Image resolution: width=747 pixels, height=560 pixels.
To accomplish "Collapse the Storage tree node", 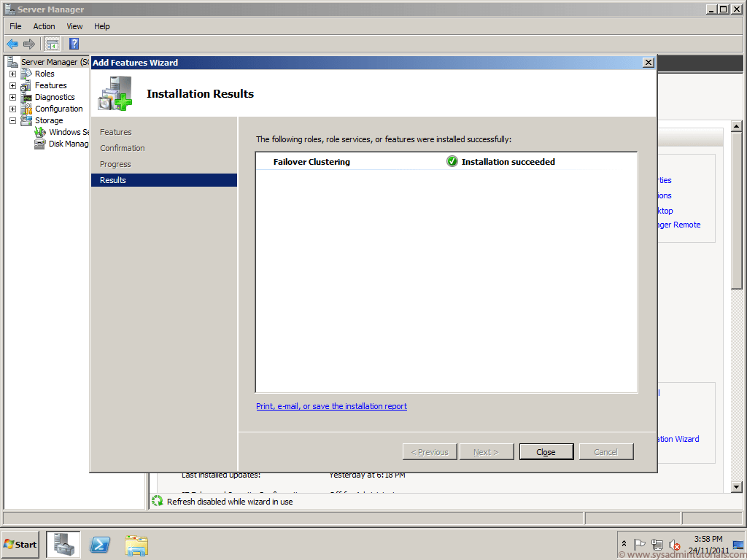I will [11, 120].
